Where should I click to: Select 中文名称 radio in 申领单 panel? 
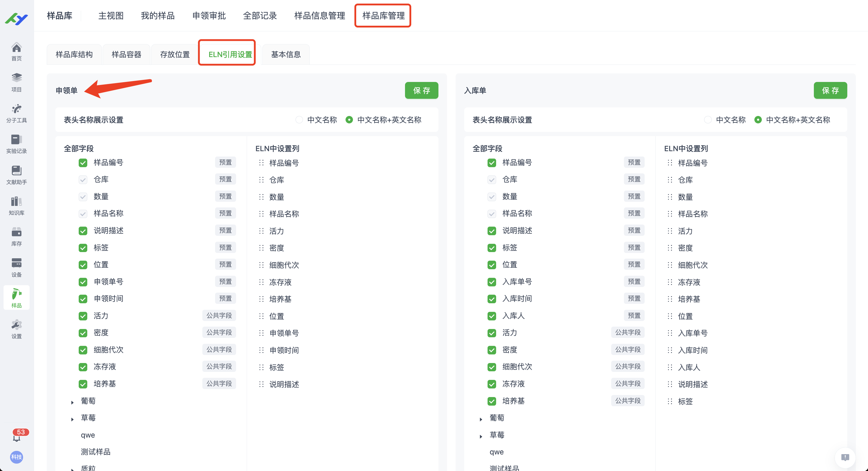(x=299, y=120)
